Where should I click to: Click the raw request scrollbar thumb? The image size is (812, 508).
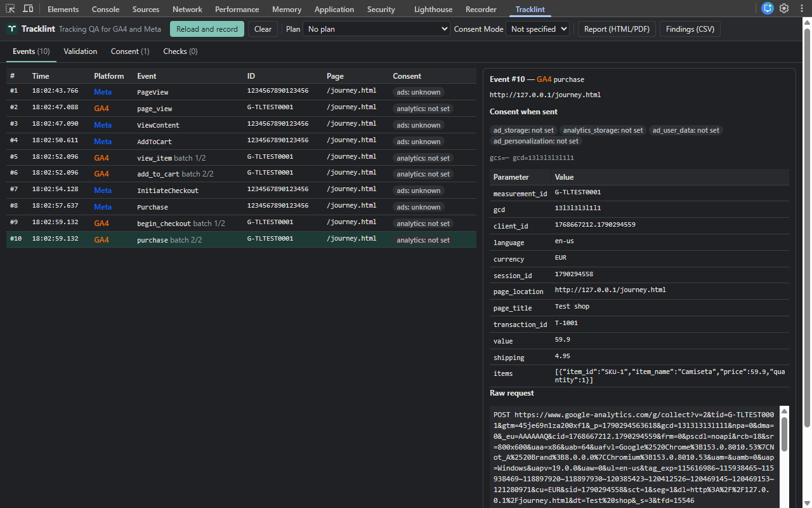784,435
